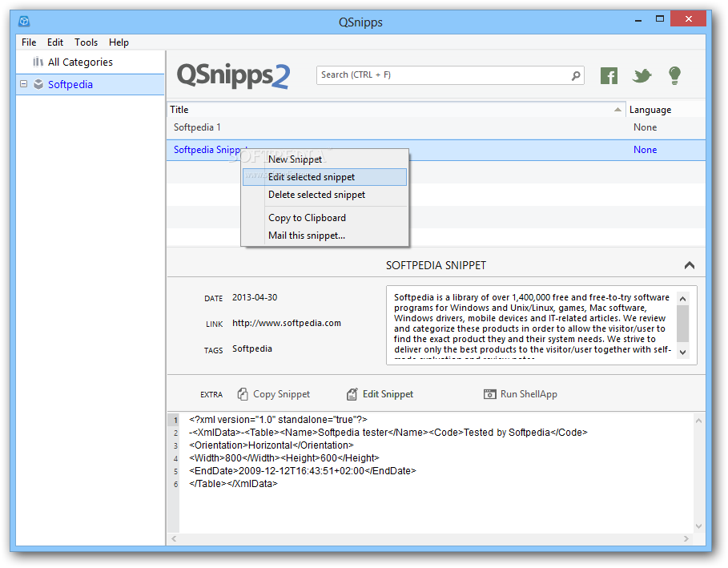Click the Copy Snippet button
This screenshot has width=728, height=568.
(274, 394)
